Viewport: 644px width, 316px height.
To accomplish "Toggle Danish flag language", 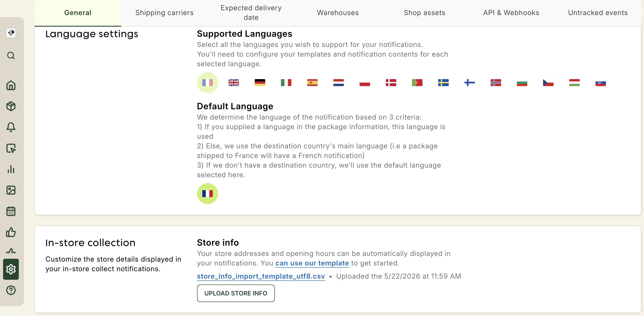I will pyautogui.click(x=391, y=83).
